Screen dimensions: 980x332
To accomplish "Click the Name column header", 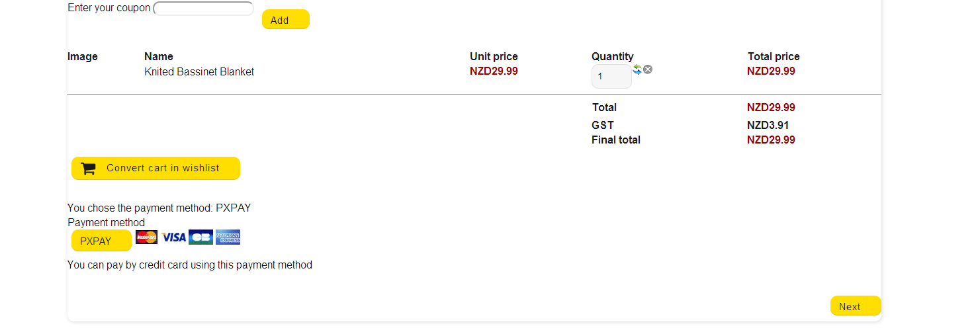I will coord(159,56).
